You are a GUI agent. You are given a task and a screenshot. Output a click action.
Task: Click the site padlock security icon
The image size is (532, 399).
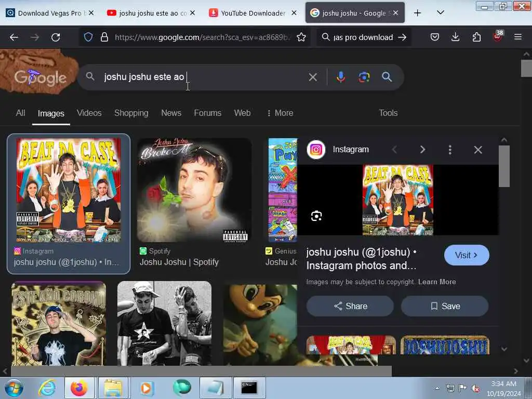point(104,37)
